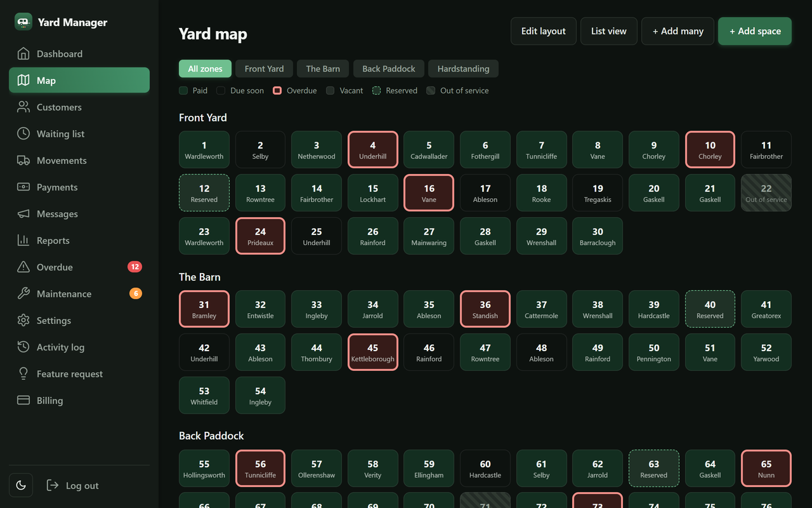Select space 36 Standish tile
Image resolution: width=812 pixels, height=508 pixels.
(485, 309)
